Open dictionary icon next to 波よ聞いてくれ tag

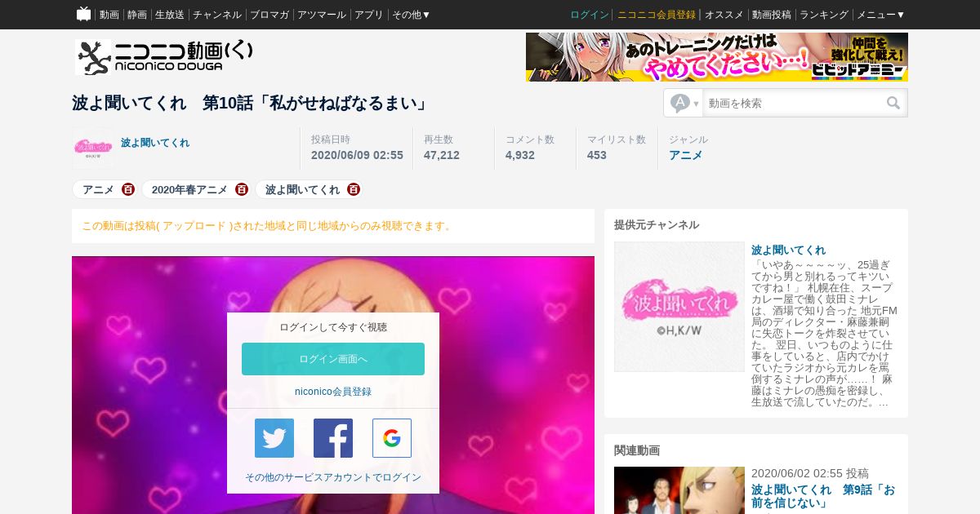[353, 189]
